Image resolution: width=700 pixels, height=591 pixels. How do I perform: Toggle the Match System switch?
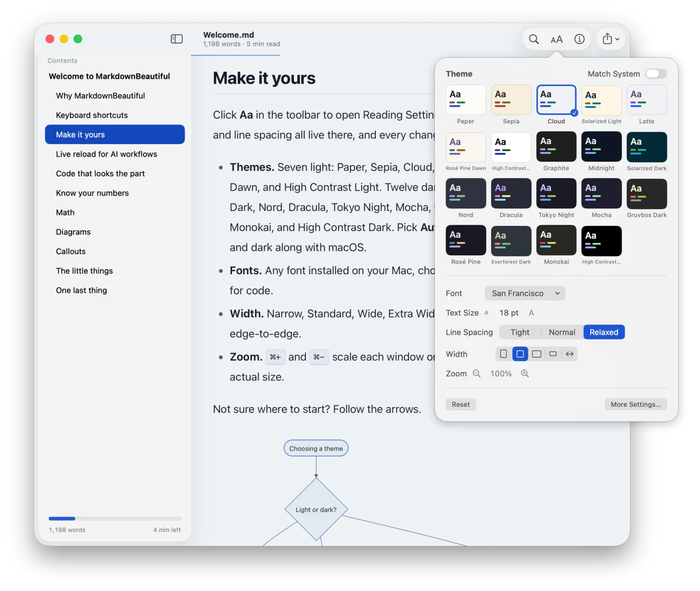(656, 73)
